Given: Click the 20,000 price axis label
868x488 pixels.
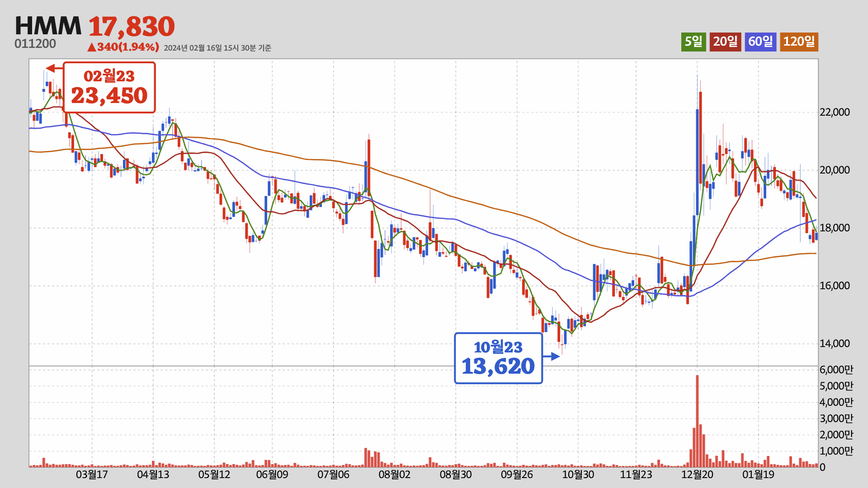Looking at the screenshot, I should point(835,170).
